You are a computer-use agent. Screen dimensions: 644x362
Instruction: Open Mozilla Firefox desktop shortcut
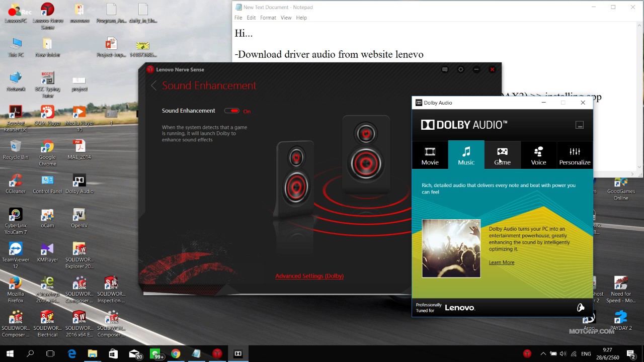point(16,290)
